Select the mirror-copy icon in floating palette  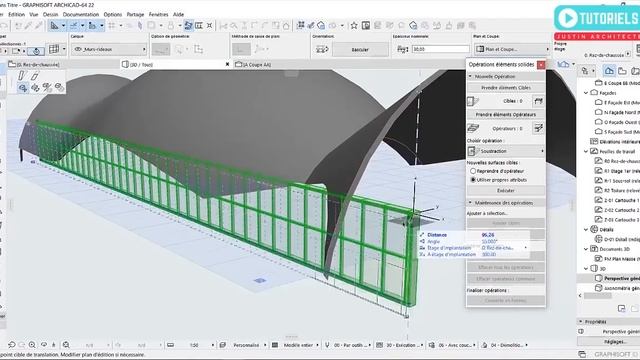coord(47,88)
